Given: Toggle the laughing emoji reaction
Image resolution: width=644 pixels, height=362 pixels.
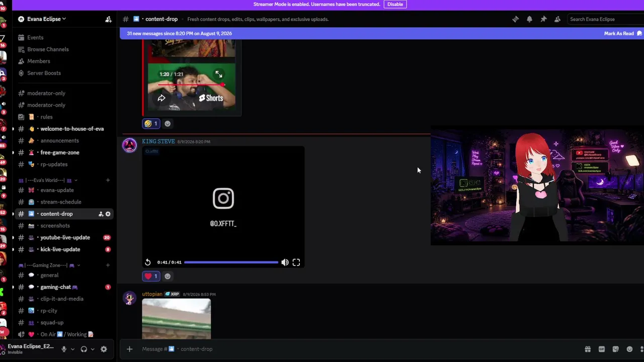Looking at the screenshot, I should tap(151, 123).
